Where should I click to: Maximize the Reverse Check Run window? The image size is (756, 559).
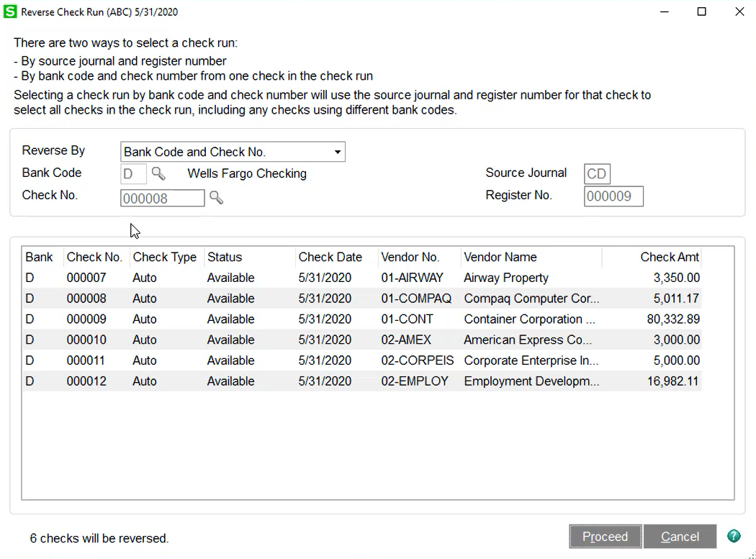701,12
